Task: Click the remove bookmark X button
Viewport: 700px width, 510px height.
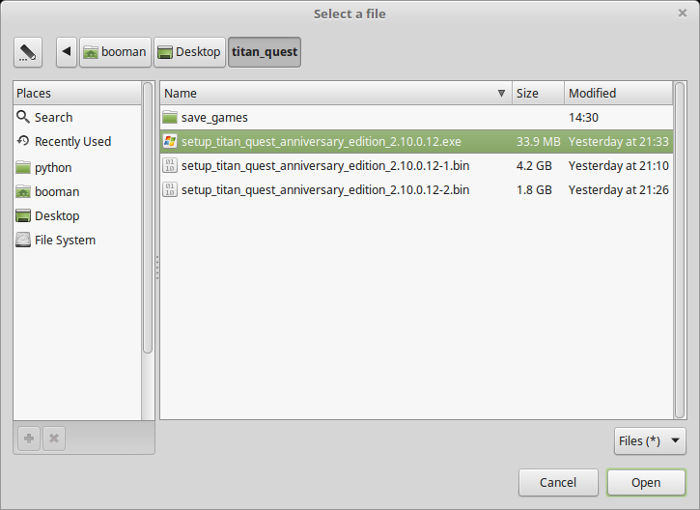Action: pyautogui.click(x=54, y=439)
